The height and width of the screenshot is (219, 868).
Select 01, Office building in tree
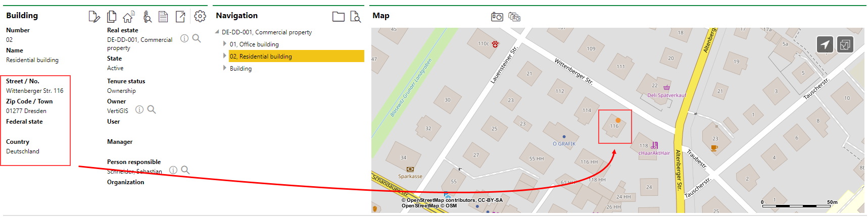[254, 44]
